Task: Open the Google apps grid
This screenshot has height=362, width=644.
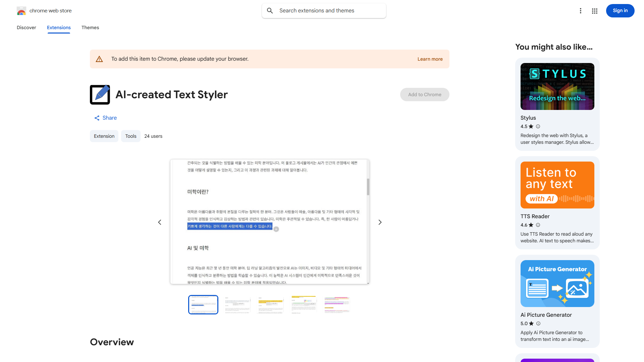Action: (594, 11)
